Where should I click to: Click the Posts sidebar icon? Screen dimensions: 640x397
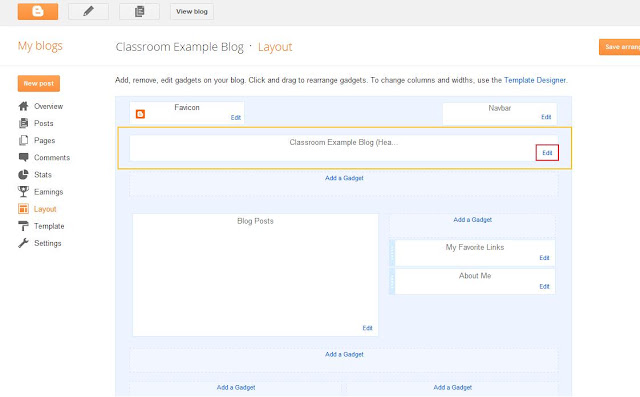click(x=24, y=123)
